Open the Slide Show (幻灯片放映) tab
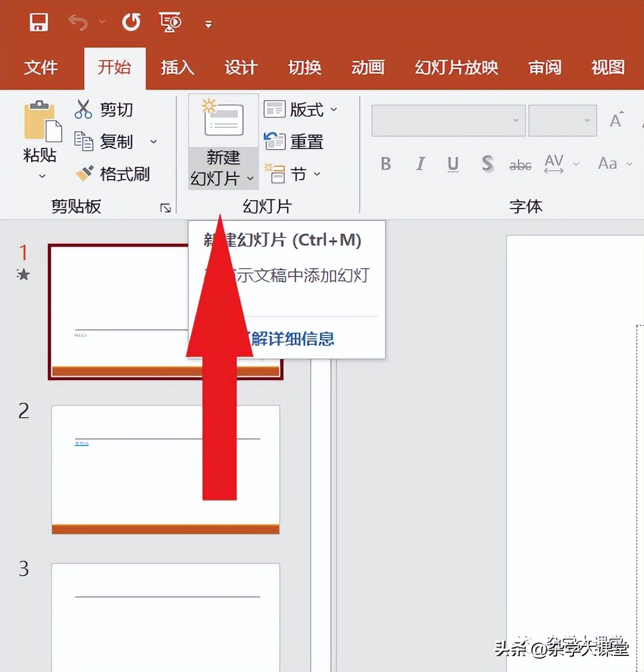The image size is (644, 672). [x=455, y=68]
